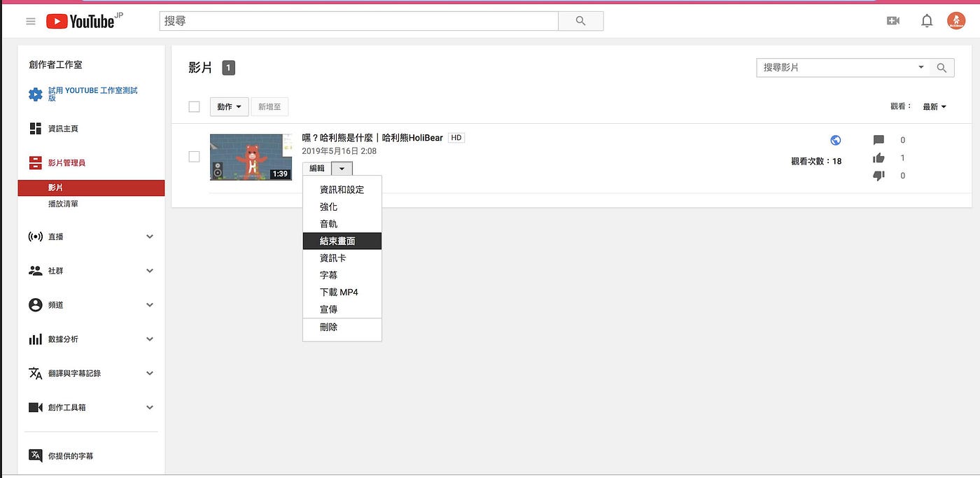Open the hamburger guide menu
The width and height of the screenshot is (980, 478).
(x=30, y=21)
